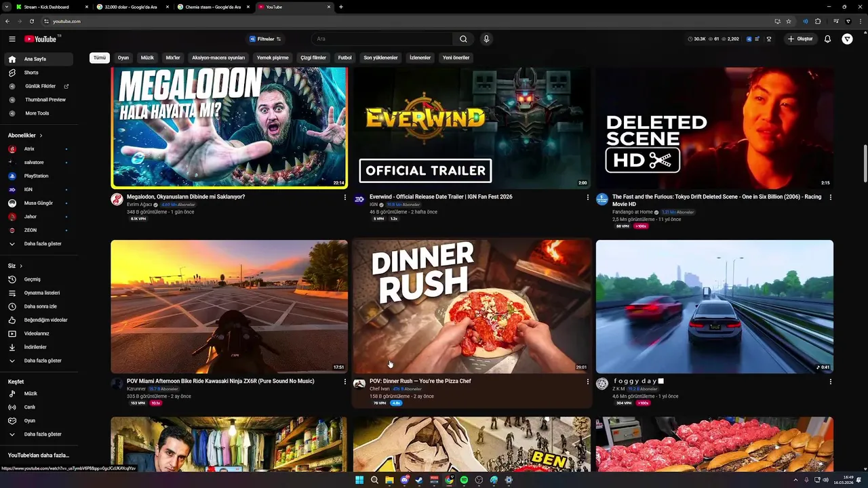Expand Keşfet section's Daha fazla göster
Screen dimensions: 868x488
tap(37, 434)
